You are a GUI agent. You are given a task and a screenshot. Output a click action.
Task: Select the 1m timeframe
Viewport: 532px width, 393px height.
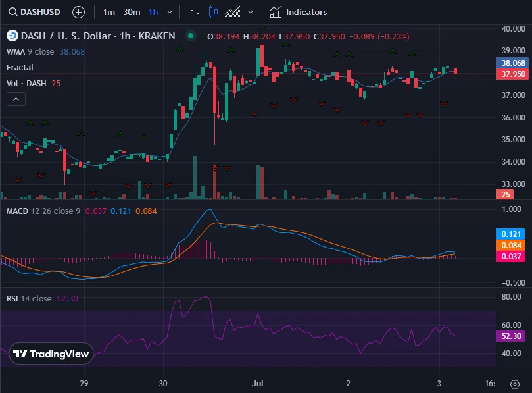pos(109,13)
